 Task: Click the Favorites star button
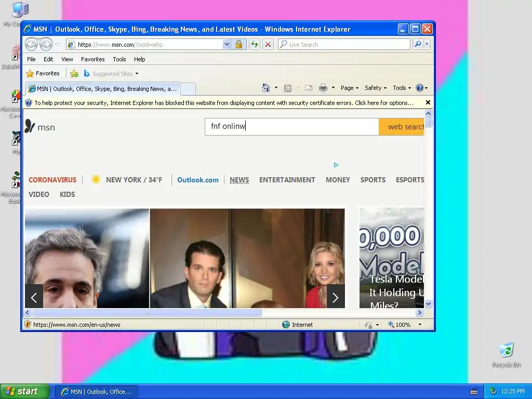[43, 73]
